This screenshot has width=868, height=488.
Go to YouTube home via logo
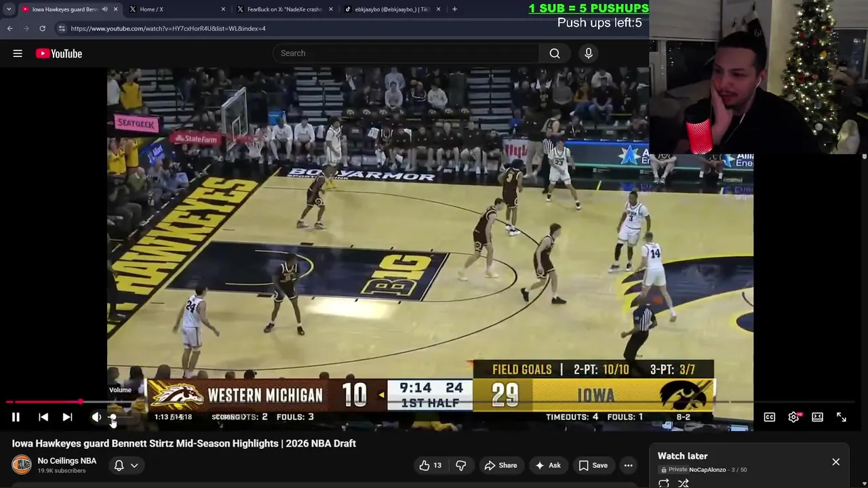[59, 54]
